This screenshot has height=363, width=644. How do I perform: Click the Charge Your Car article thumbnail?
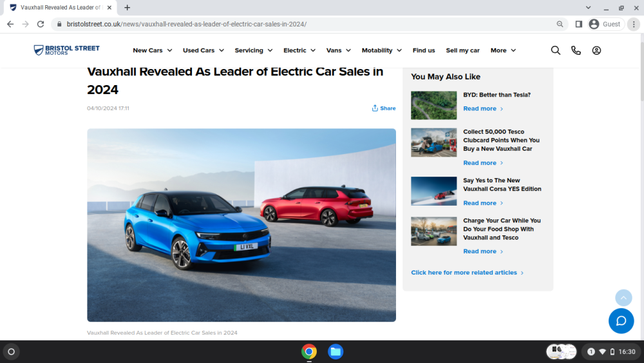[x=433, y=231]
